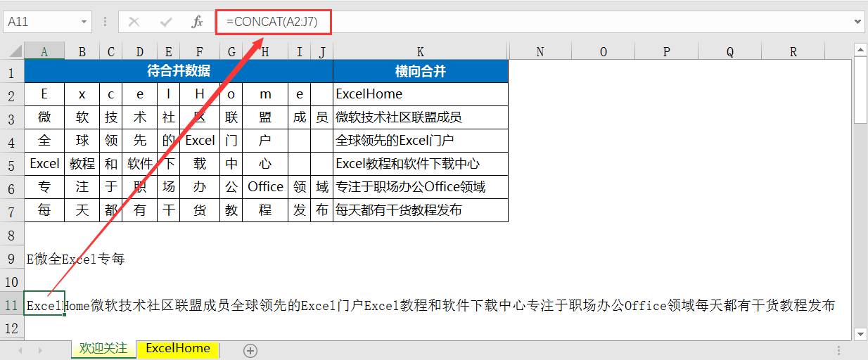The image size is (868, 360).
Task: Select column A header
Action: [x=44, y=52]
